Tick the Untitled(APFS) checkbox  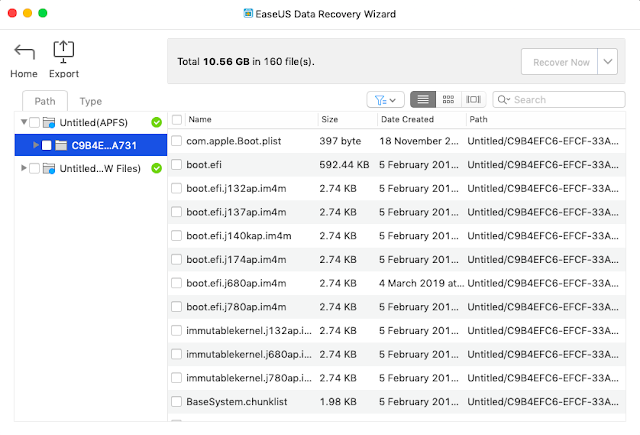click(35, 122)
